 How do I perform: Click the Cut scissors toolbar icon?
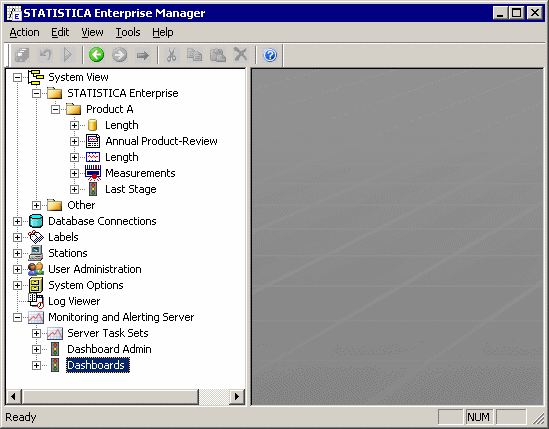(x=171, y=55)
